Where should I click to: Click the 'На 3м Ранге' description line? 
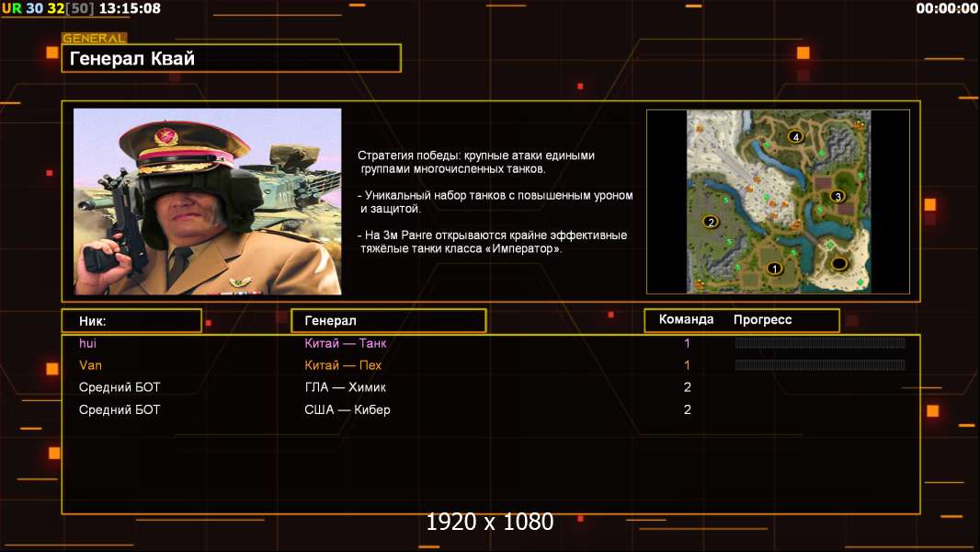coord(492,242)
